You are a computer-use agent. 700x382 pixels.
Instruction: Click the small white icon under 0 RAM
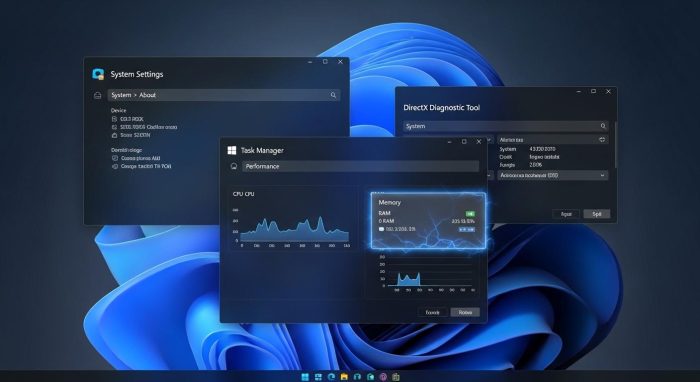(381, 229)
